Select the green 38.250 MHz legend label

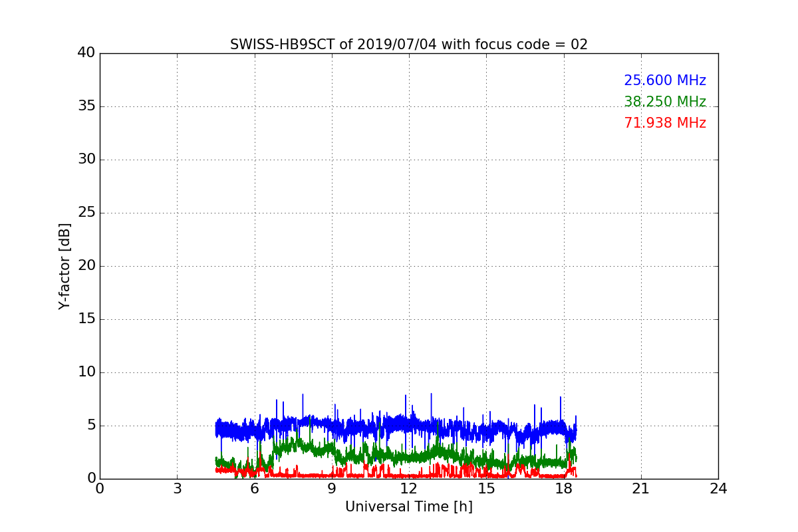click(x=665, y=102)
